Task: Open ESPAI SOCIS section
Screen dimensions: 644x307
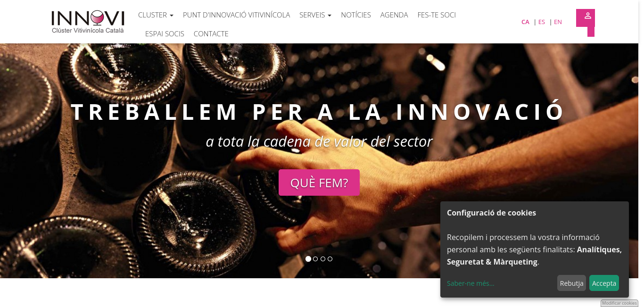Action: pyautogui.click(x=165, y=34)
